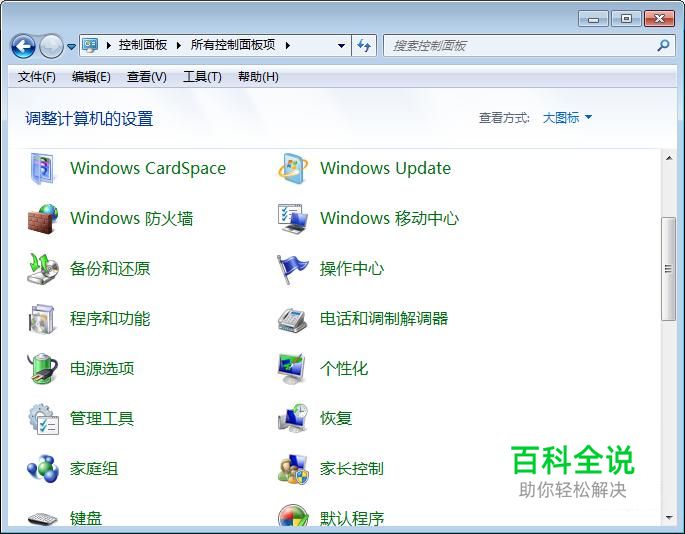Open the 管理工具 link
Viewport: 685px width, 534px height.
click(x=102, y=419)
